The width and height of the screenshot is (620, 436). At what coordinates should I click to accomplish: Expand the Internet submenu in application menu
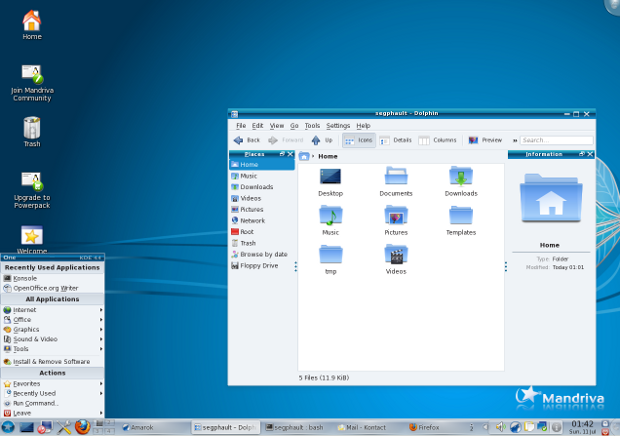tap(53, 310)
